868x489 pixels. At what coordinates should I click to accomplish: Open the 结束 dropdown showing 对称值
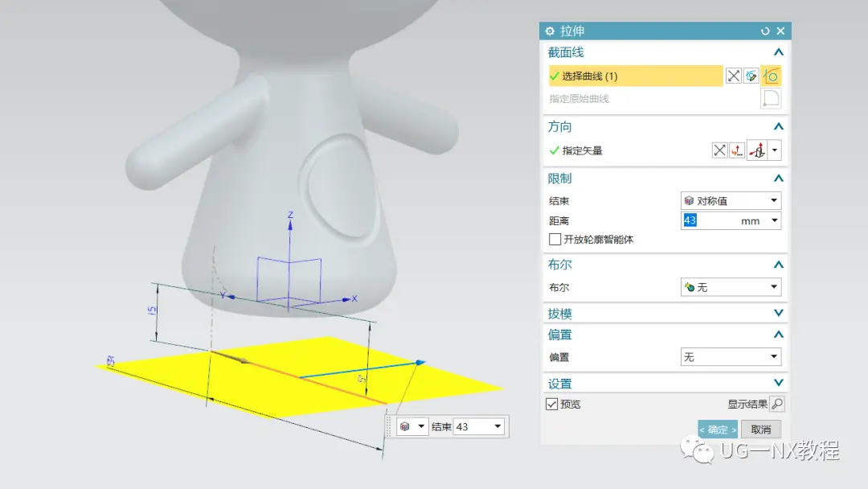click(x=731, y=200)
